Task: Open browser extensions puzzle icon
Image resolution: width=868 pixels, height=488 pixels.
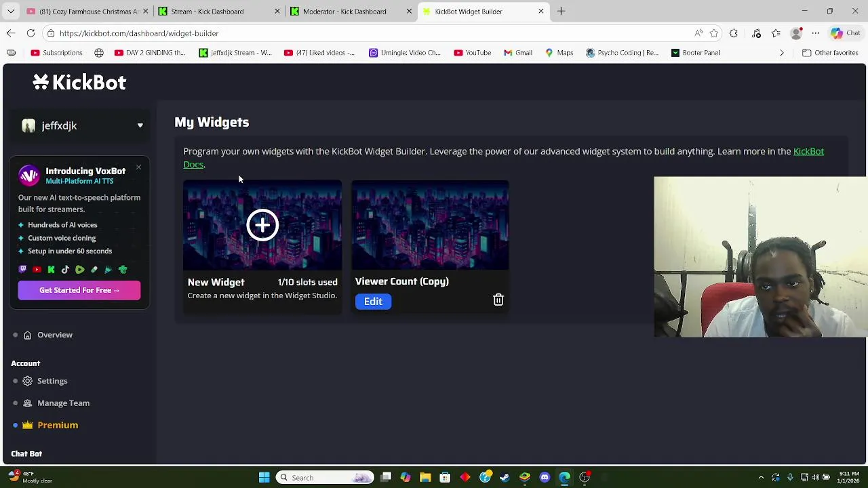Action: click(x=734, y=33)
